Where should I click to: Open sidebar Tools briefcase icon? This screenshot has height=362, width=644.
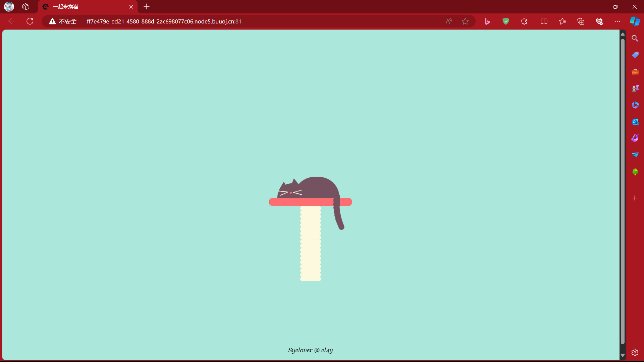click(635, 72)
